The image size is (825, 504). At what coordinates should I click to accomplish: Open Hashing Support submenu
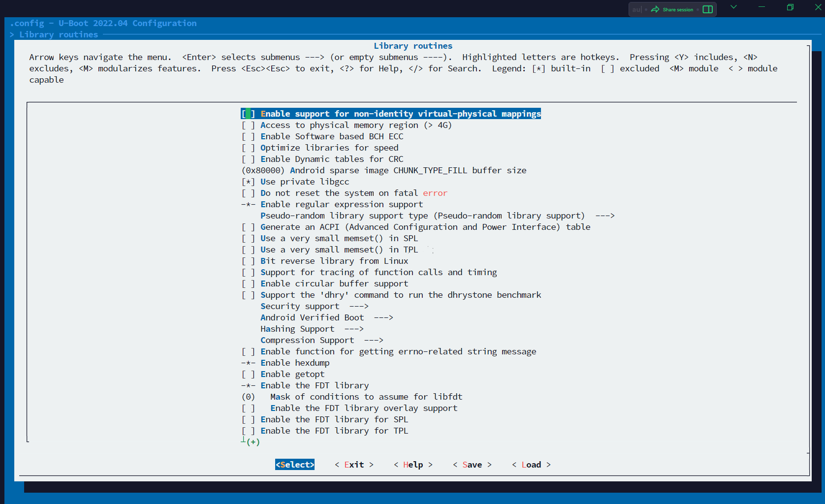(312, 329)
